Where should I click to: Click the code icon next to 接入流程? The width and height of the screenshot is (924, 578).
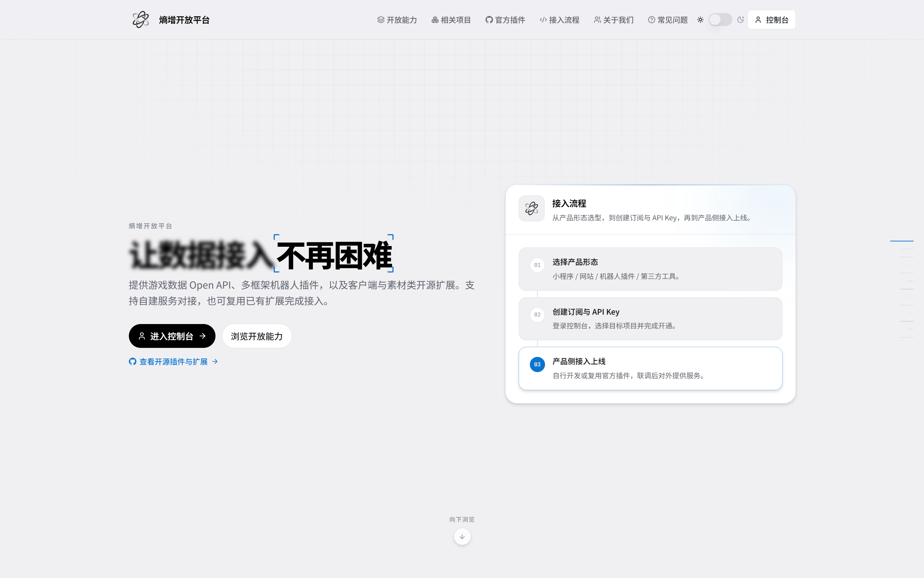point(543,20)
